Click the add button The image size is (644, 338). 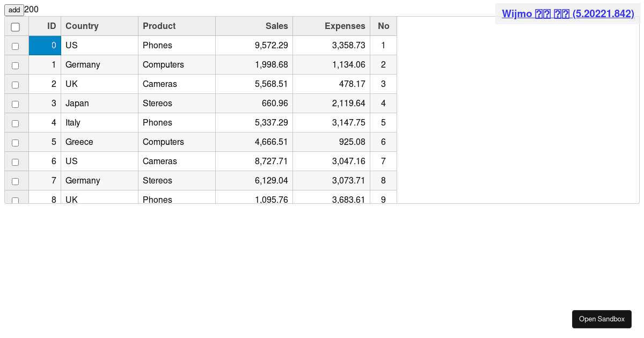pyautogui.click(x=14, y=10)
